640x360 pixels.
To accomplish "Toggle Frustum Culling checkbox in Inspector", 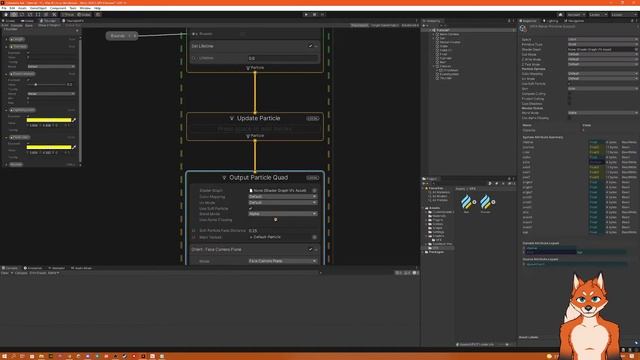I will [x=570, y=98].
